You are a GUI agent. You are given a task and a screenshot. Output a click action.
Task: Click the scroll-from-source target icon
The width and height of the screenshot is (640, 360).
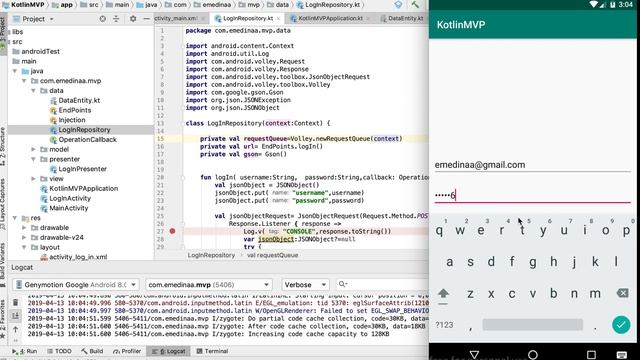[x=102, y=19]
